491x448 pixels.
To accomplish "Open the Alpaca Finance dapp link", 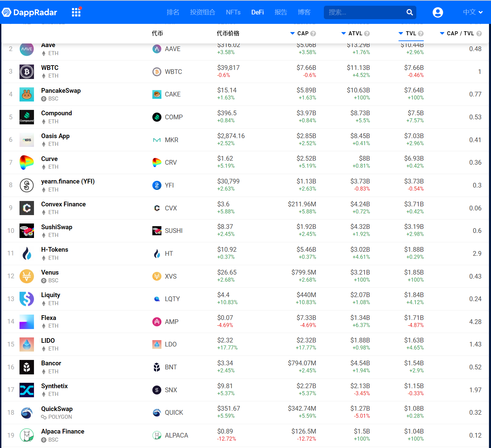I will (63, 432).
